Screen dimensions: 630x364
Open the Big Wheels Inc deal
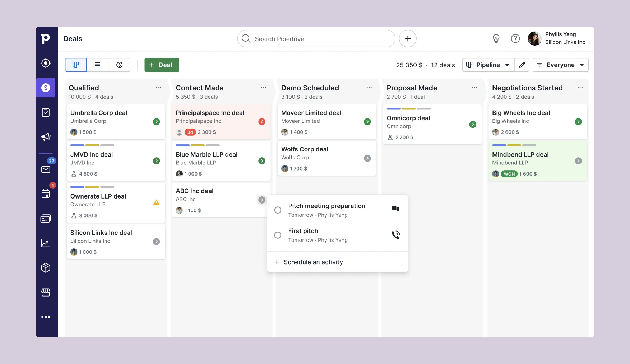(538, 122)
